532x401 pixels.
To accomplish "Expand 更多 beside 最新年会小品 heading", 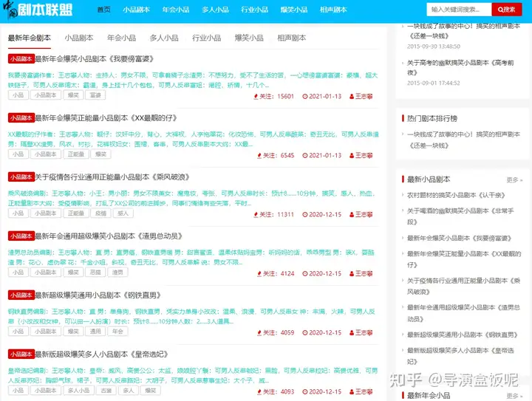I will 514,396.
